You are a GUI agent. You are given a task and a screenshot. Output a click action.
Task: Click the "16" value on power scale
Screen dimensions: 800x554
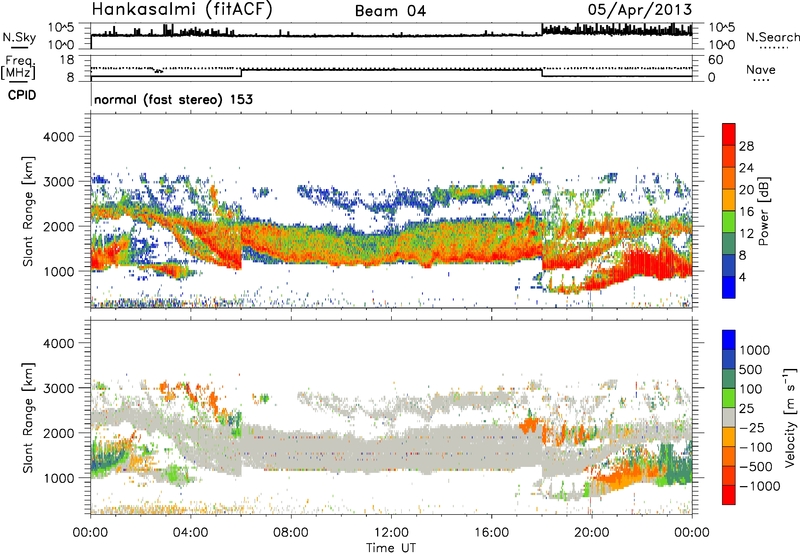click(746, 212)
